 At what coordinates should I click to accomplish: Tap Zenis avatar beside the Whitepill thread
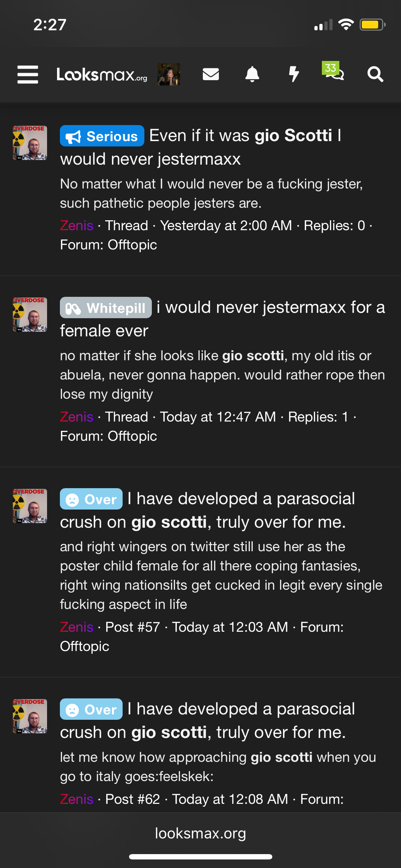coord(30,315)
